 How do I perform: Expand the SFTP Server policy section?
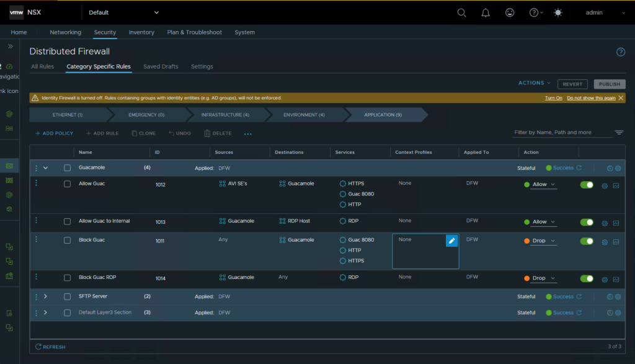pyautogui.click(x=45, y=296)
